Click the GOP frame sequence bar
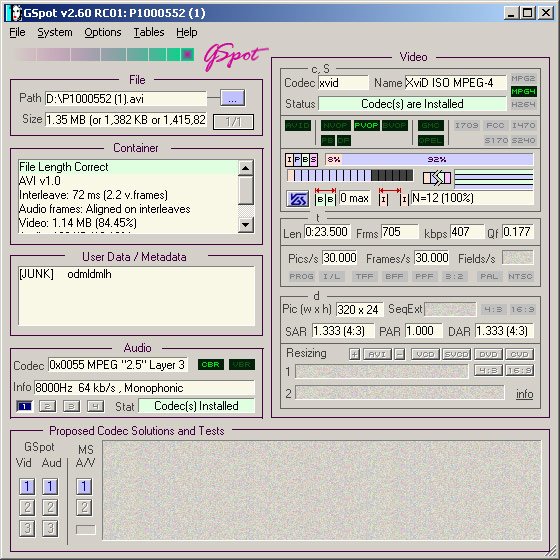 click(350, 175)
